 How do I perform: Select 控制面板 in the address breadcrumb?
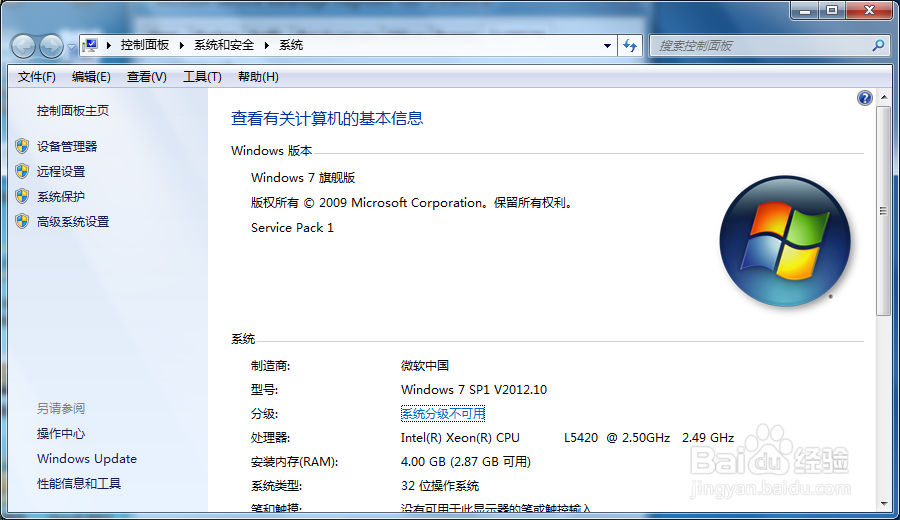tap(145, 45)
